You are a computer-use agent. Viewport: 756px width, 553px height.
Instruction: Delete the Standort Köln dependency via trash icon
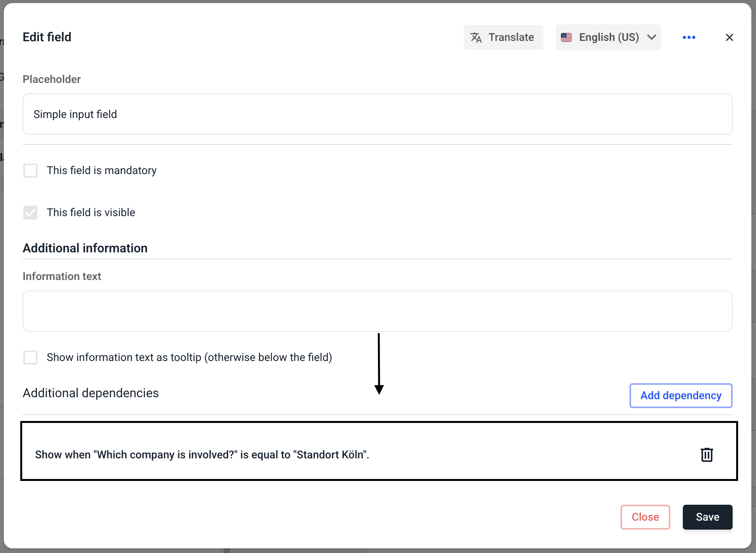coord(707,455)
